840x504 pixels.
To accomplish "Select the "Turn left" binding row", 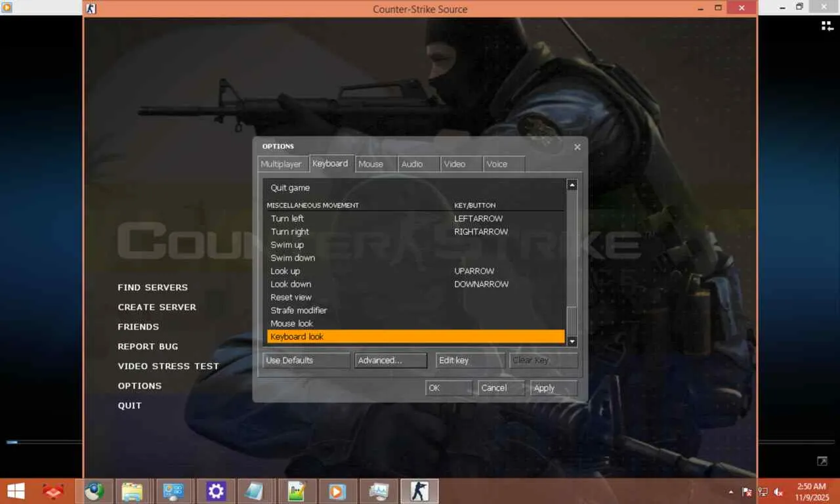I will point(415,219).
